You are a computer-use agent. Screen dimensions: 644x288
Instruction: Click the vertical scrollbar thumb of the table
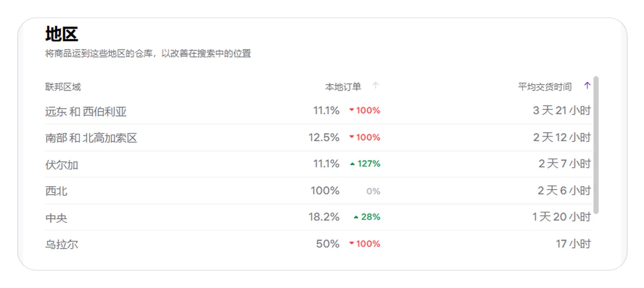point(596,145)
